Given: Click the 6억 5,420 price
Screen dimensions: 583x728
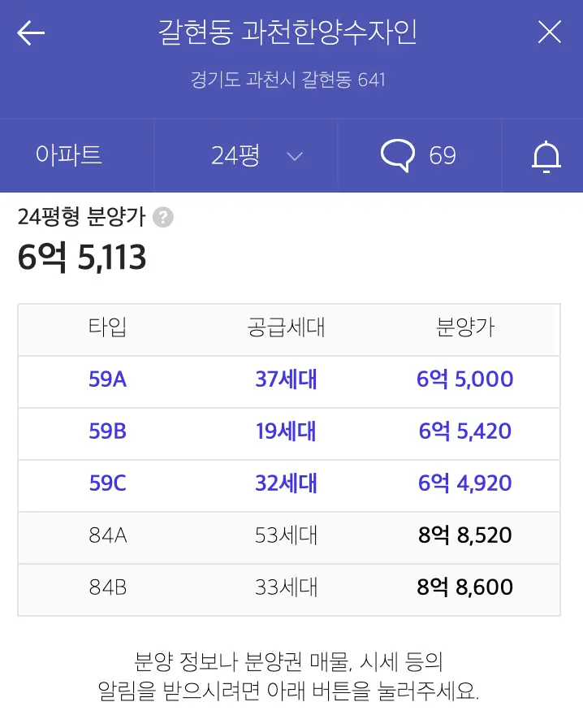Looking at the screenshot, I should [x=465, y=431].
